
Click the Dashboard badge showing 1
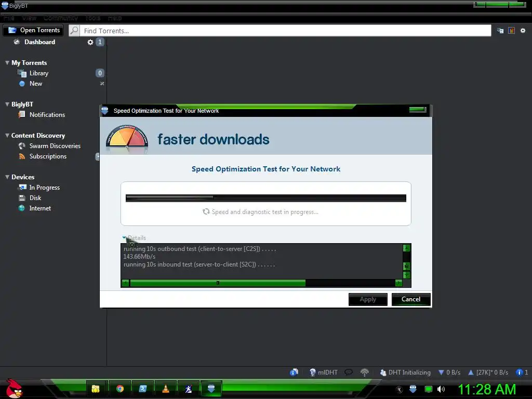[x=100, y=42]
